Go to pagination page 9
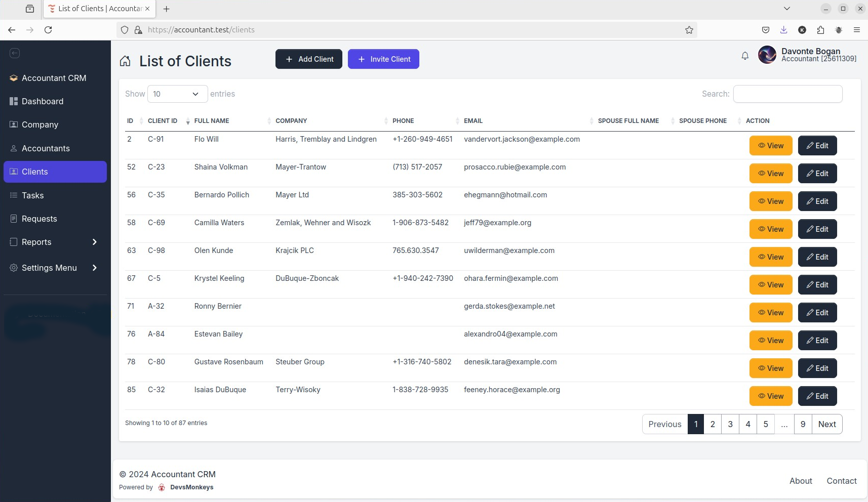Screen dimensions: 868x502 coord(803,424)
